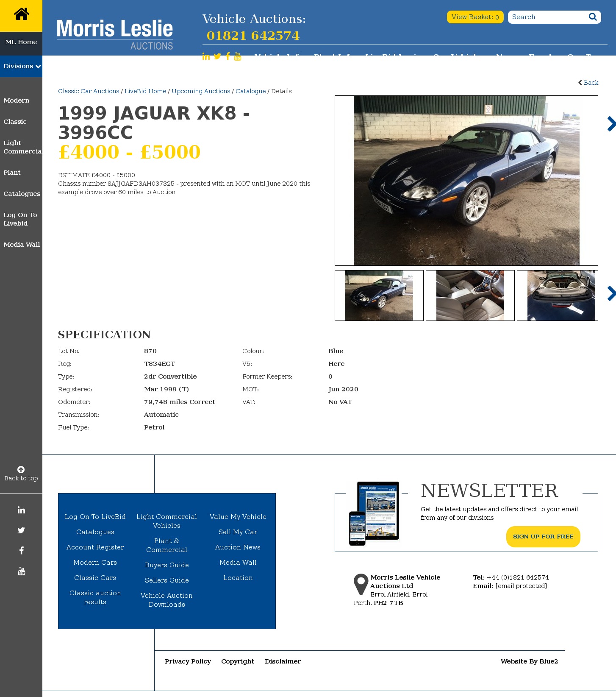Click the Back to top arrow
This screenshot has width=616, height=697.
(x=21, y=469)
